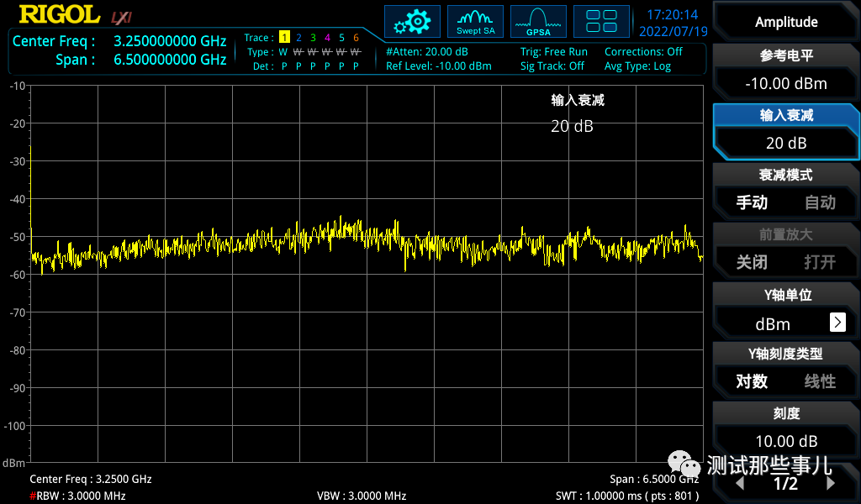This screenshot has width=861, height=504.
Task: Select trace 5 number
Action: [x=341, y=37]
